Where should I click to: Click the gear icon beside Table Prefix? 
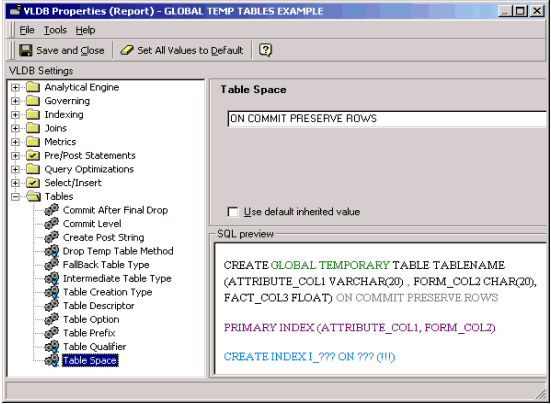tap(51, 333)
